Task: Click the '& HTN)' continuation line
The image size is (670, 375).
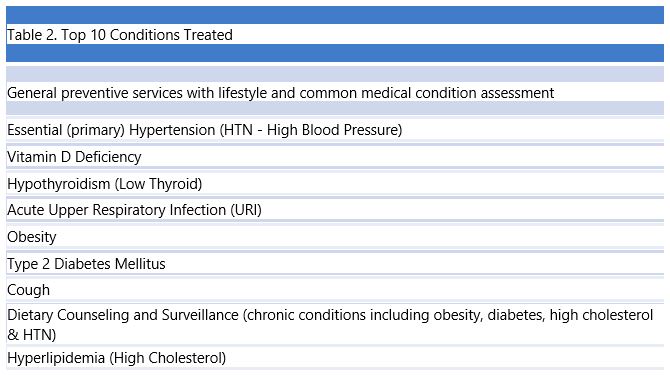Action: [x=32, y=335]
